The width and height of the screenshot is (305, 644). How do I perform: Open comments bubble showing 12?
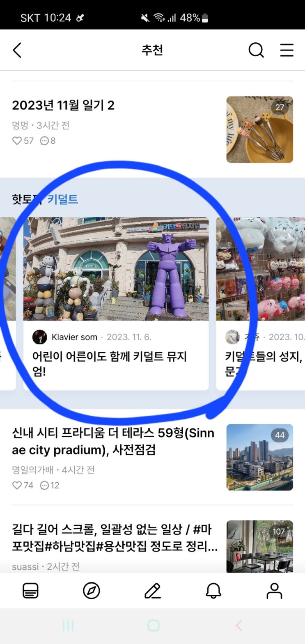click(x=44, y=486)
